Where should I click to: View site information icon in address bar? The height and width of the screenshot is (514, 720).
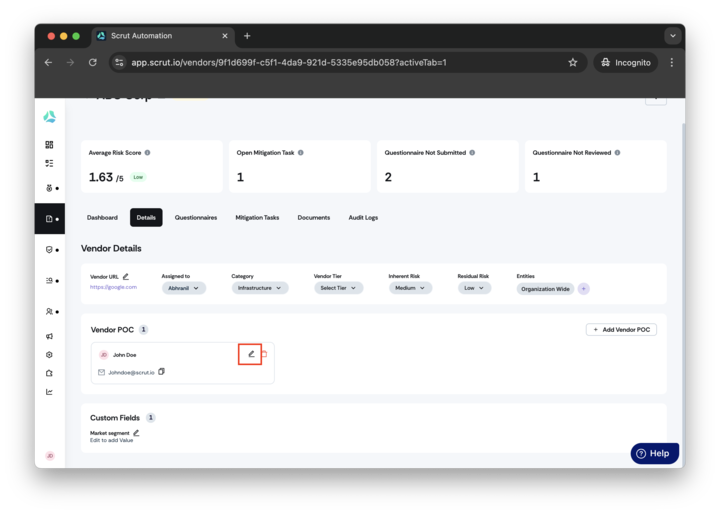point(119,62)
